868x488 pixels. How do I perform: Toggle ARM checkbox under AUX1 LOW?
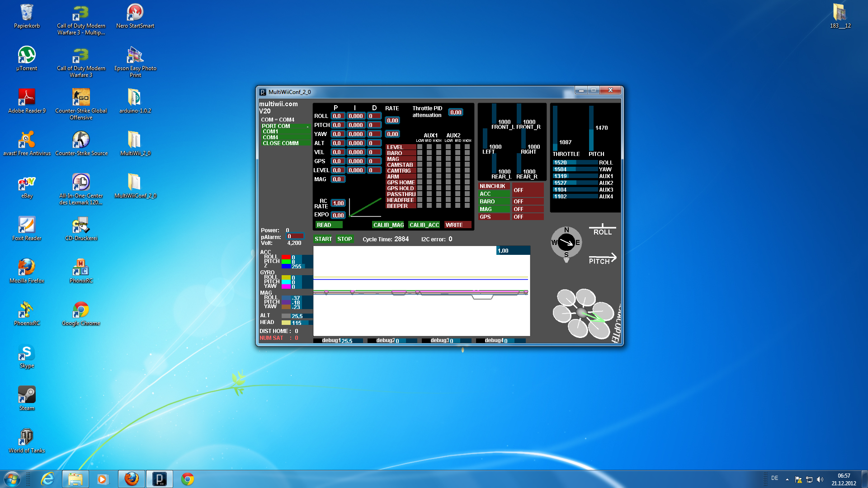[x=420, y=177]
